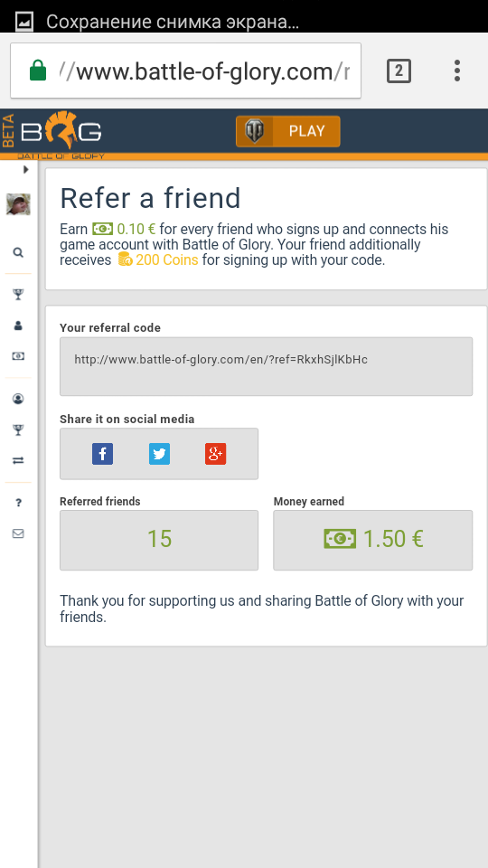Select the referral code link field

266,366
